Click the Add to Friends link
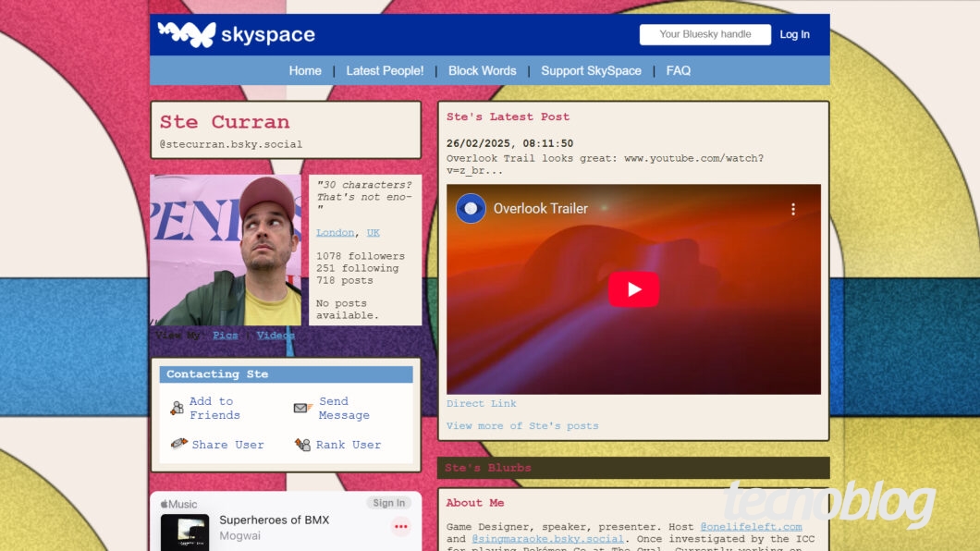The width and height of the screenshot is (980, 551). pyautogui.click(x=214, y=408)
